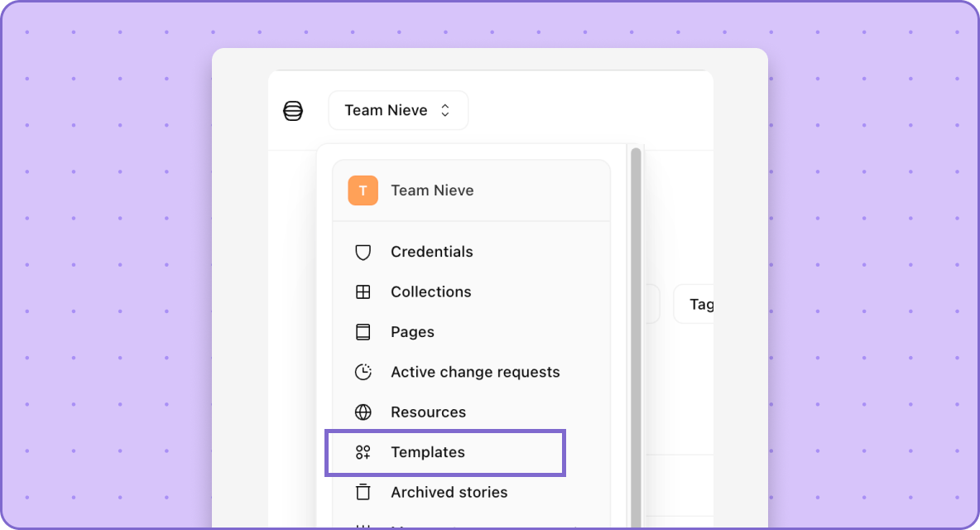The height and width of the screenshot is (530, 980).
Task: Click the Templates shapes icon
Action: (363, 452)
